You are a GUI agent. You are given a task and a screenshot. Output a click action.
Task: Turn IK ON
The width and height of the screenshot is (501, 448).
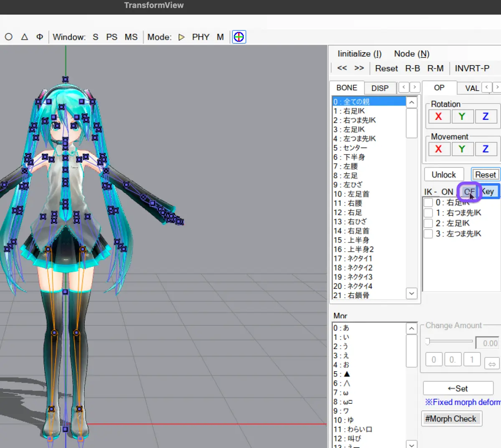click(x=447, y=192)
